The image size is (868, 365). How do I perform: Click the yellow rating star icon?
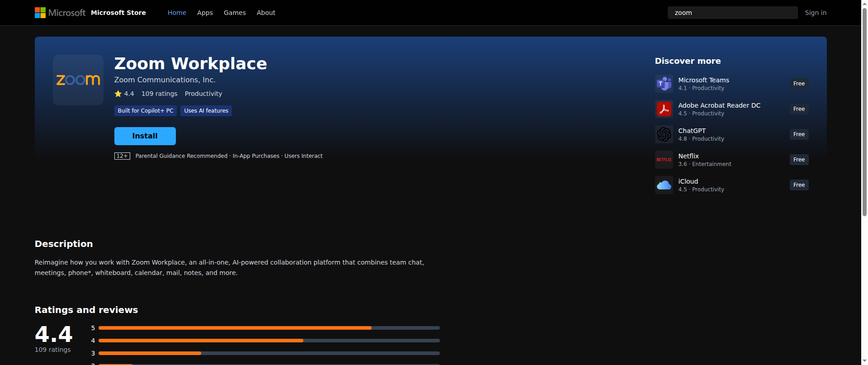118,94
